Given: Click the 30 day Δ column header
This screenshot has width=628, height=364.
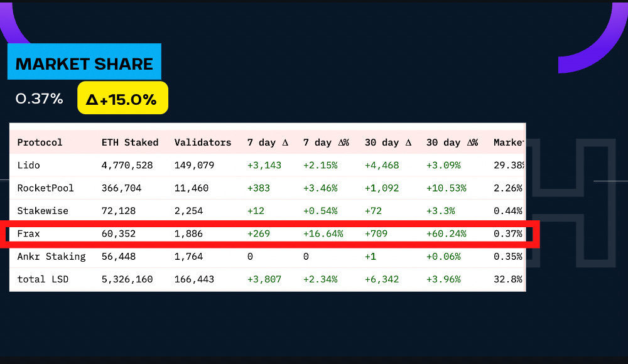Looking at the screenshot, I should [x=387, y=142].
